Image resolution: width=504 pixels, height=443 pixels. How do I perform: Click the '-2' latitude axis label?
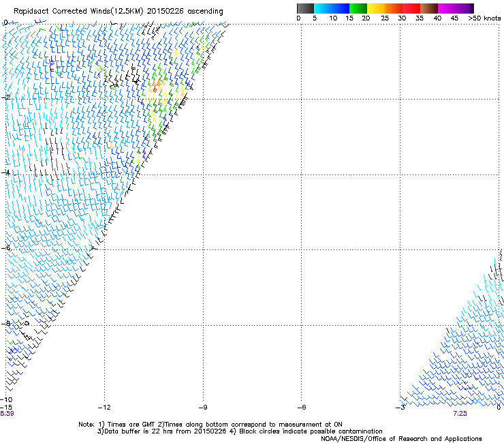(5, 97)
